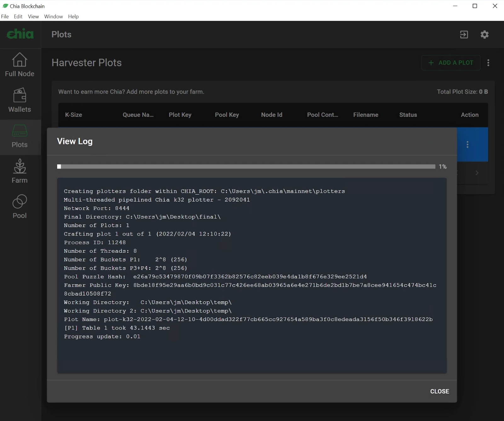Click the View Log dialog title
This screenshot has height=421, width=504.
(x=75, y=141)
